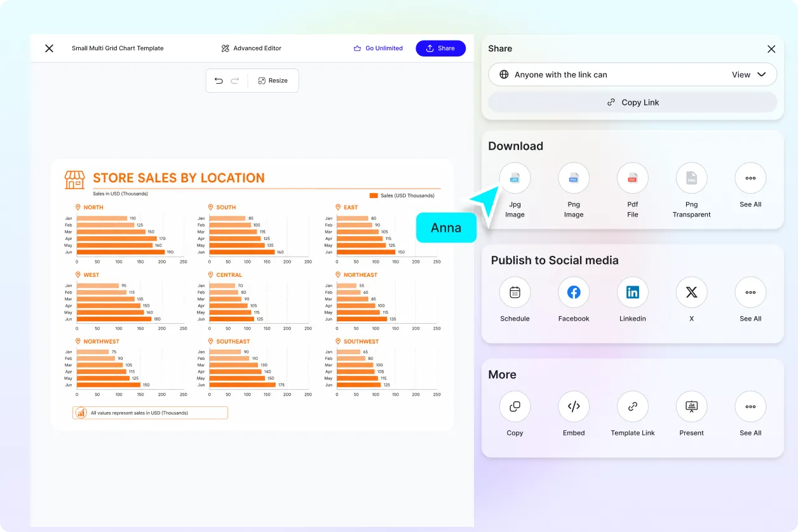Click the Sales (USD Thousands) legend swatch
The width and height of the screenshot is (798, 532).
click(374, 196)
